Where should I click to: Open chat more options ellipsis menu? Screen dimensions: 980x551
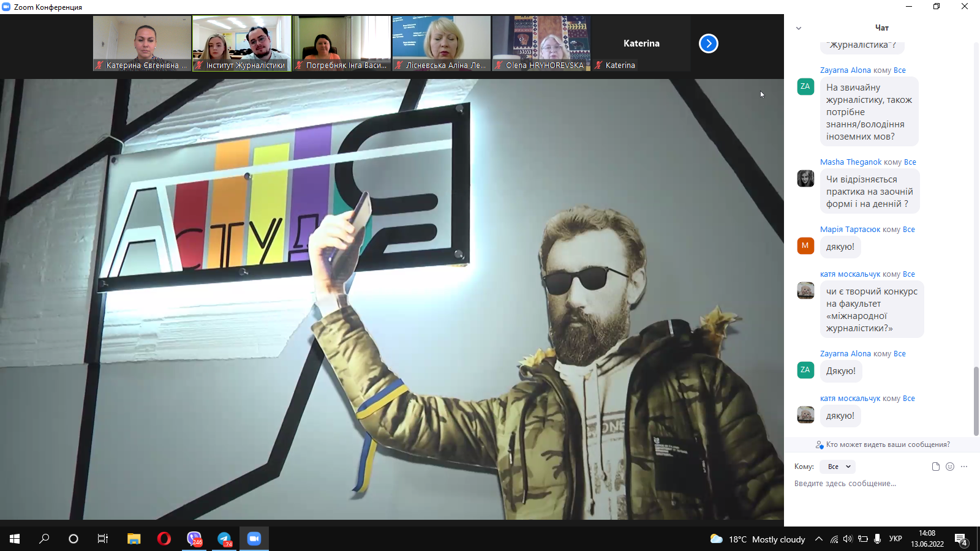coord(964,467)
